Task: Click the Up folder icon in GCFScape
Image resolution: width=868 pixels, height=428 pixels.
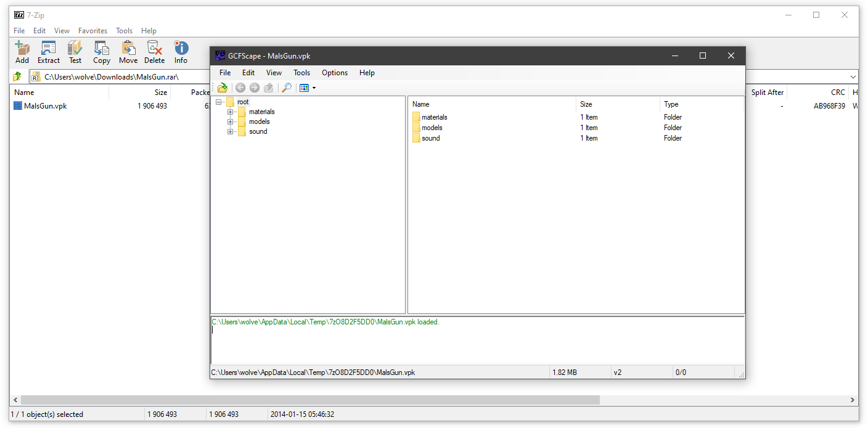Action: (268, 88)
